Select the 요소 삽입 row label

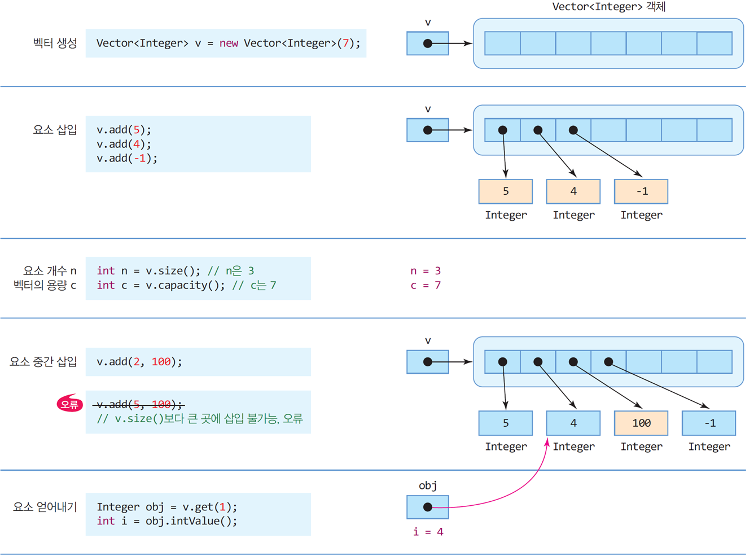55,129
